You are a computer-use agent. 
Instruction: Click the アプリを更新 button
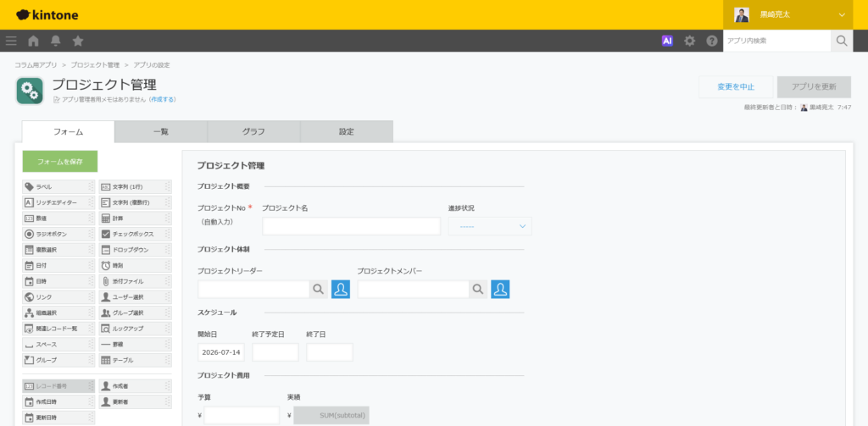pos(814,87)
